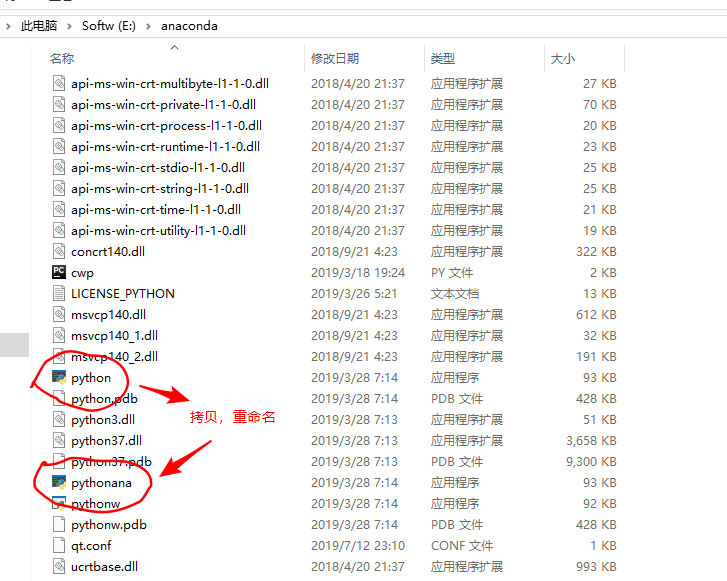Select file api-ms-win-crt-utility-l1-1-0.dll
727x581 pixels.
click(159, 230)
